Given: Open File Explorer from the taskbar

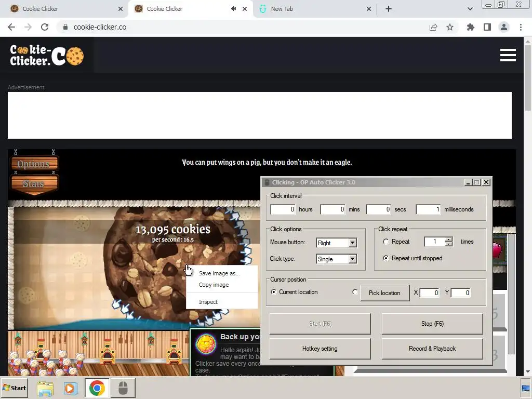Looking at the screenshot, I should pos(45,388).
